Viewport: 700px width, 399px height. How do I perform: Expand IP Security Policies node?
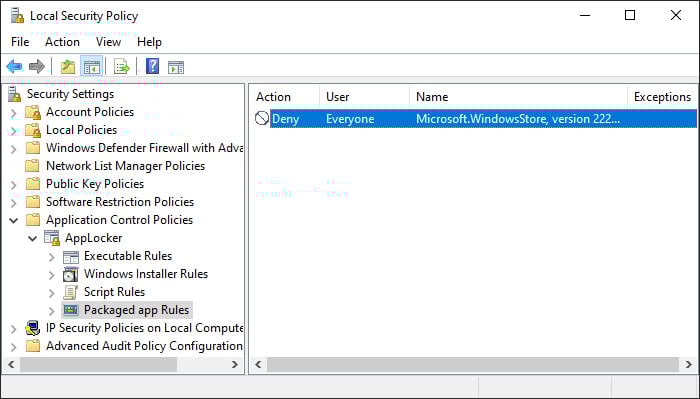point(13,329)
